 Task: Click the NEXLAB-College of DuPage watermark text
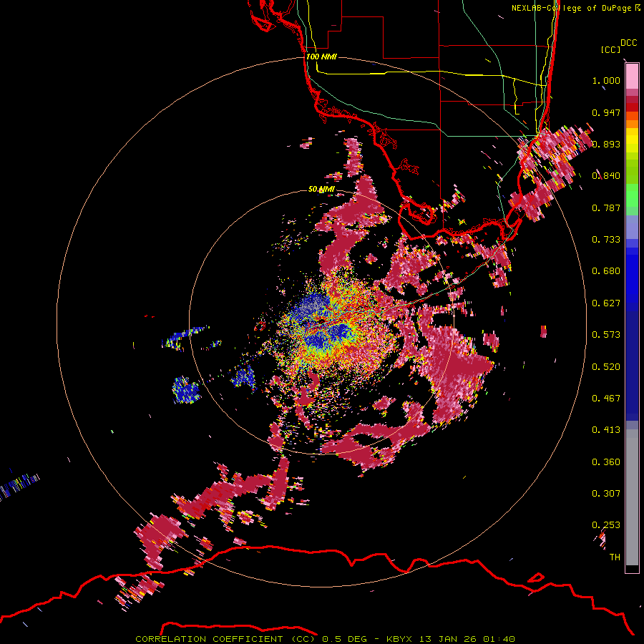click(x=576, y=8)
